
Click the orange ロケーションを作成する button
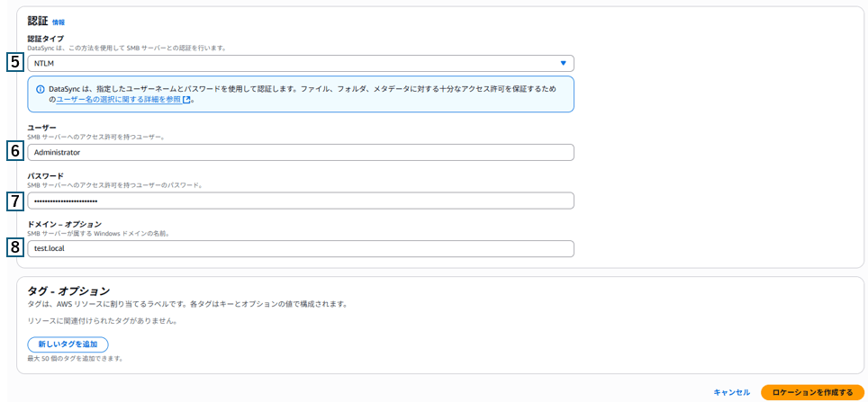(x=811, y=392)
